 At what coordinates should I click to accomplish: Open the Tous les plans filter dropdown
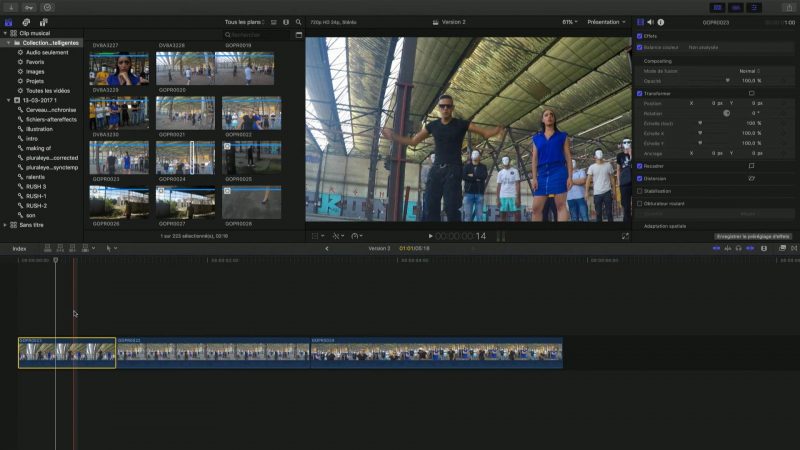click(244, 22)
